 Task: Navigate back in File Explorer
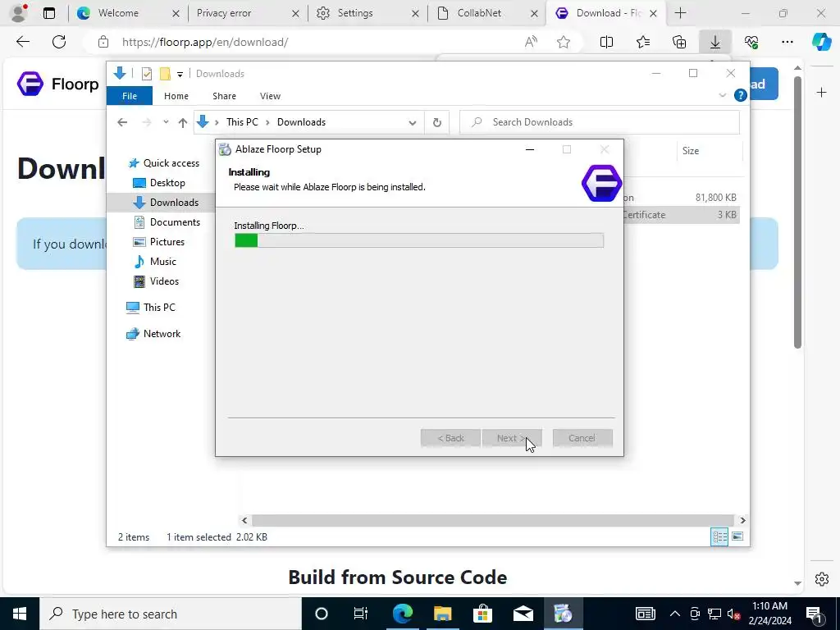pos(123,123)
